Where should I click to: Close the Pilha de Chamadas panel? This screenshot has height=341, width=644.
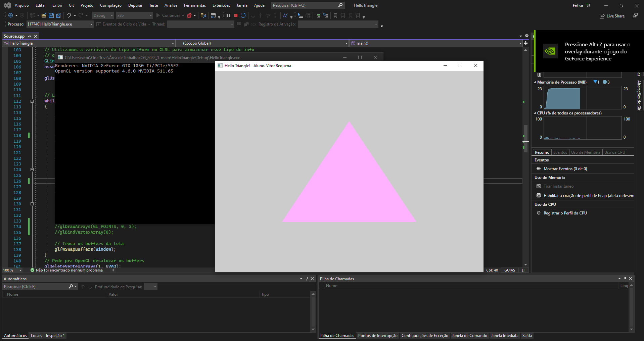[x=631, y=279]
